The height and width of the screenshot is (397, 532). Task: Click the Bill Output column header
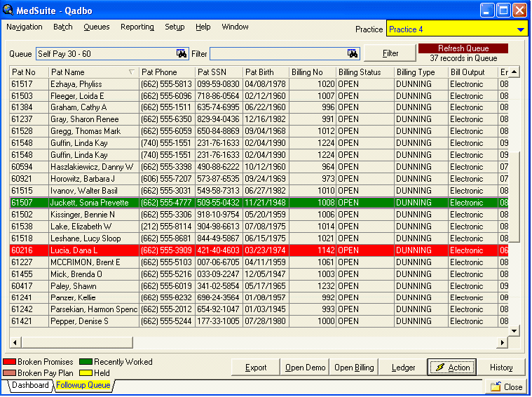point(473,72)
